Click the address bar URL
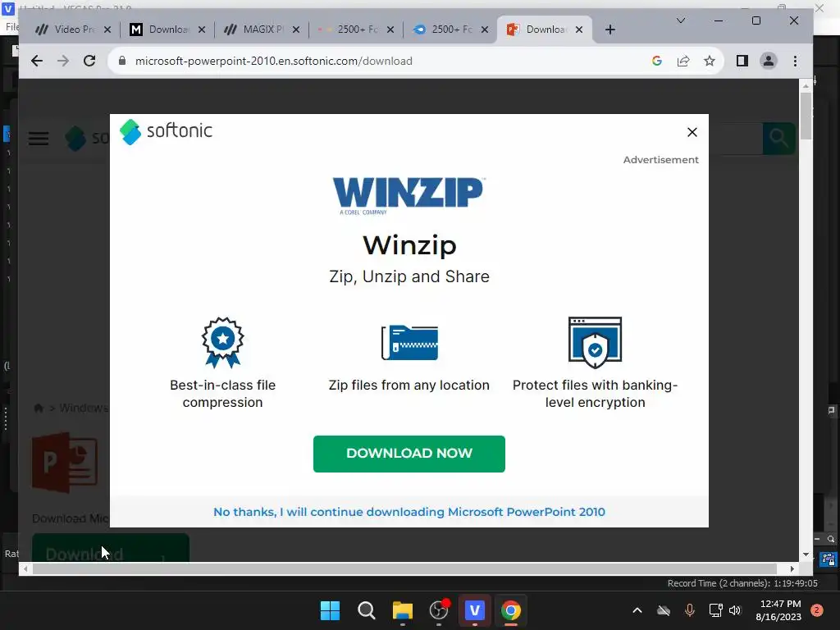840x630 pixels. point(274,61)
